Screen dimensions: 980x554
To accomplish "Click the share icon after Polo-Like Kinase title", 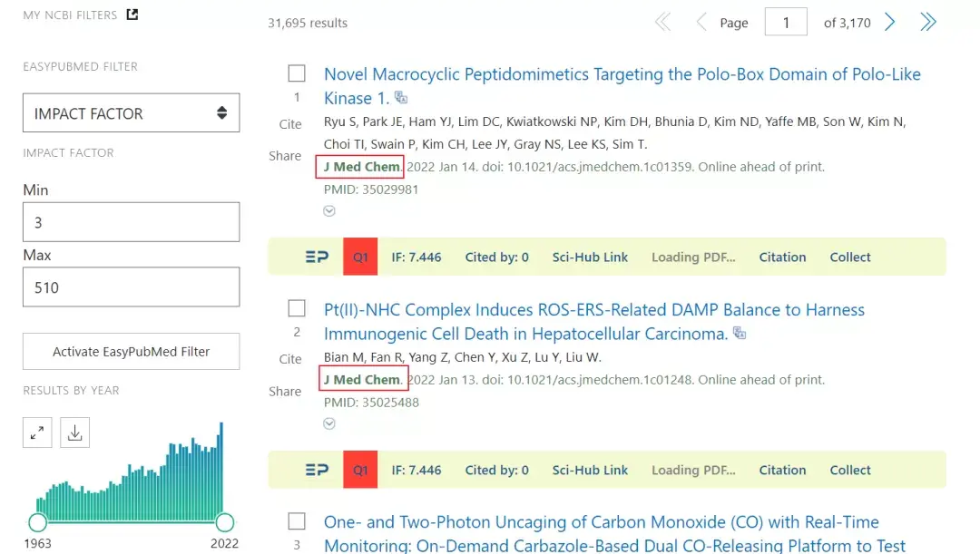I will [400, 96].
